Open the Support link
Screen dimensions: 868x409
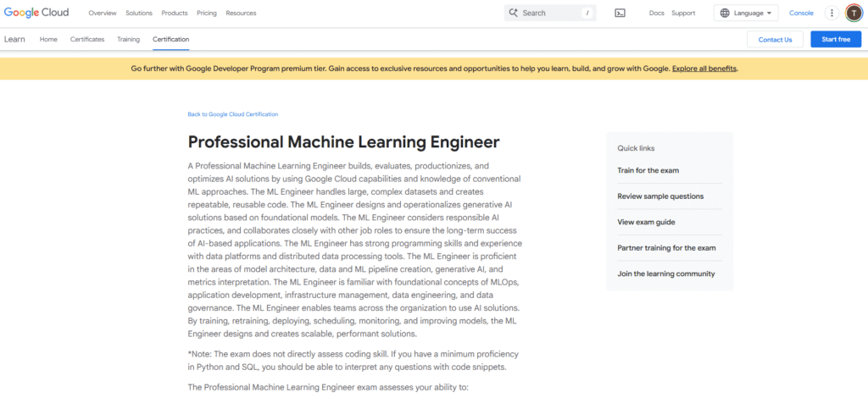click(x=683, y=14)
